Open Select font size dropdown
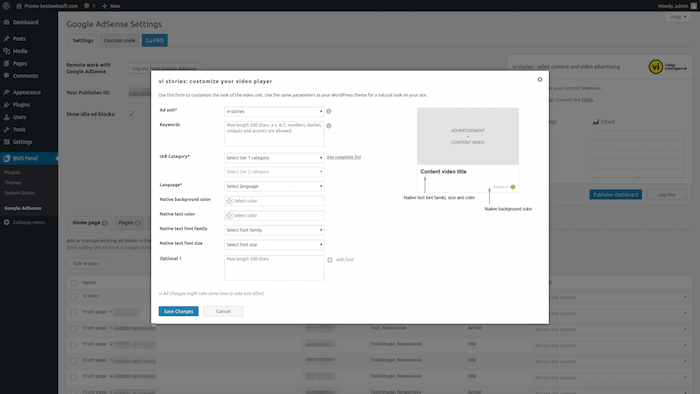The image size is (700, 394). point(274,245)
